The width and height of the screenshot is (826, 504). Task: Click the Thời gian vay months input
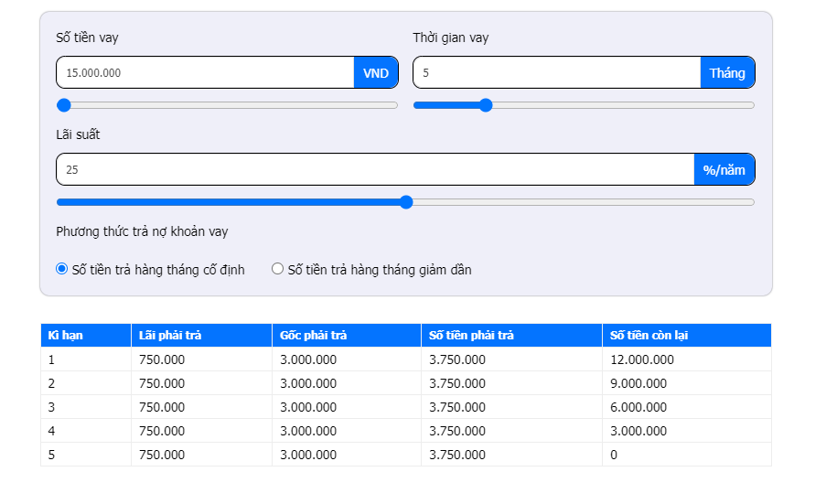557,72
